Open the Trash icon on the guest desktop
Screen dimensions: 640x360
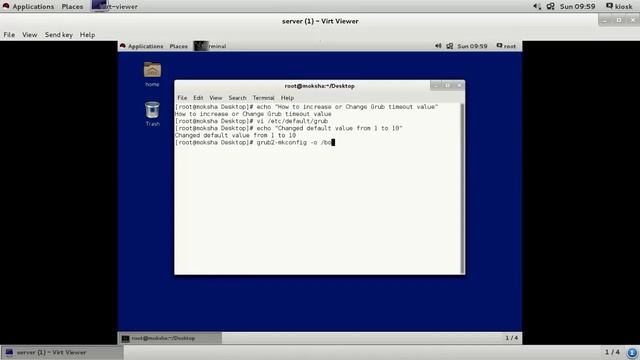click(152, 113)
